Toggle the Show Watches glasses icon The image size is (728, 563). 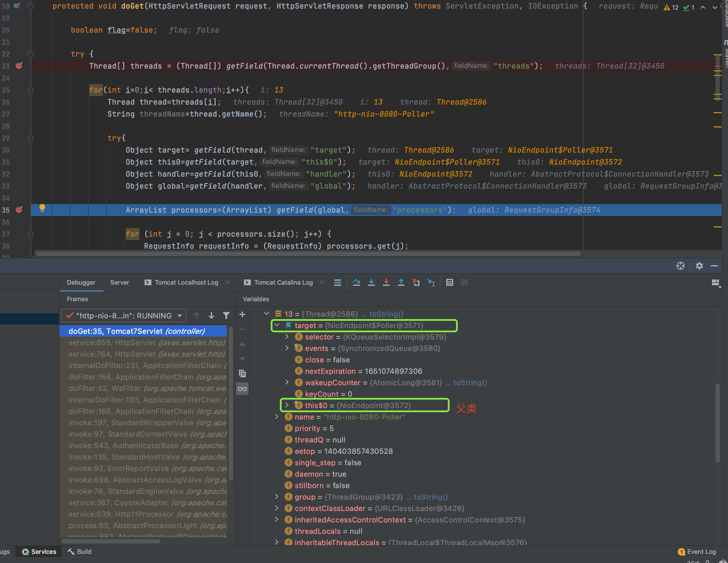[242, 389]
